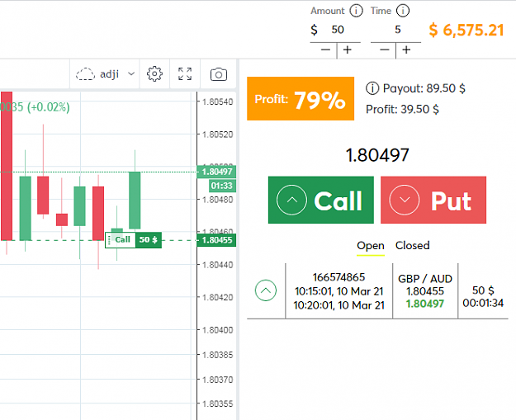Click the close time 10:20:01, 10 Mar 21
The image size is (516, 420).
pyautogui.click(x=339, y=305)
